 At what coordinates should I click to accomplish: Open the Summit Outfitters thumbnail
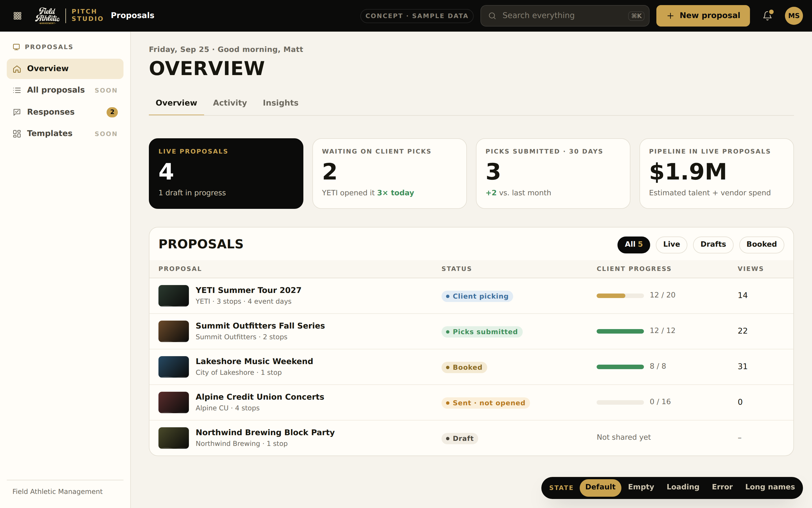coord(173,331)
